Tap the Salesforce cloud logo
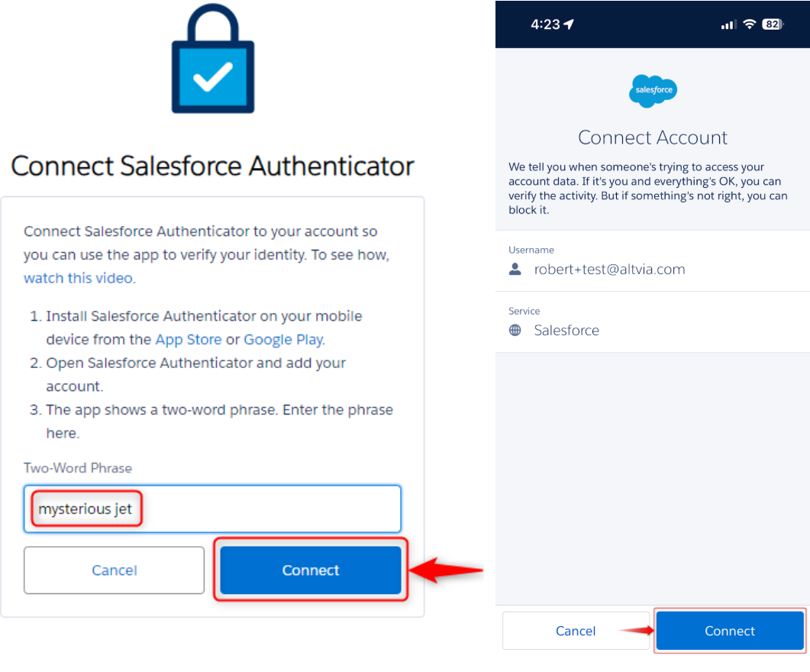 pos(653,91)
